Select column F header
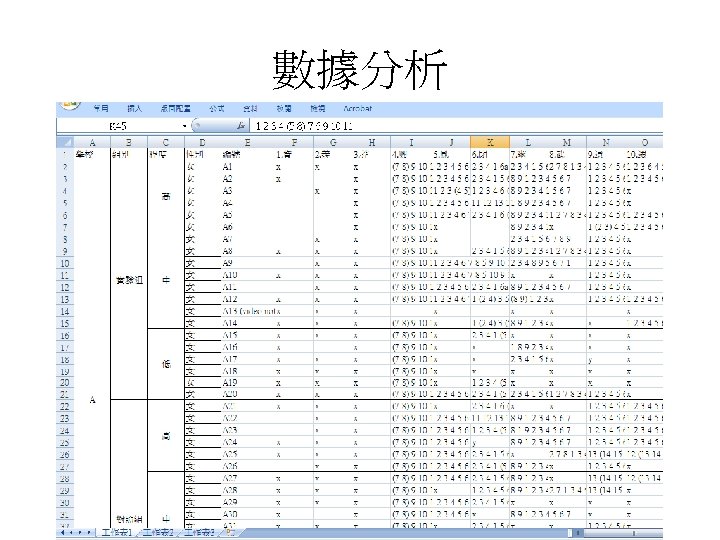 tap(294, 142)
